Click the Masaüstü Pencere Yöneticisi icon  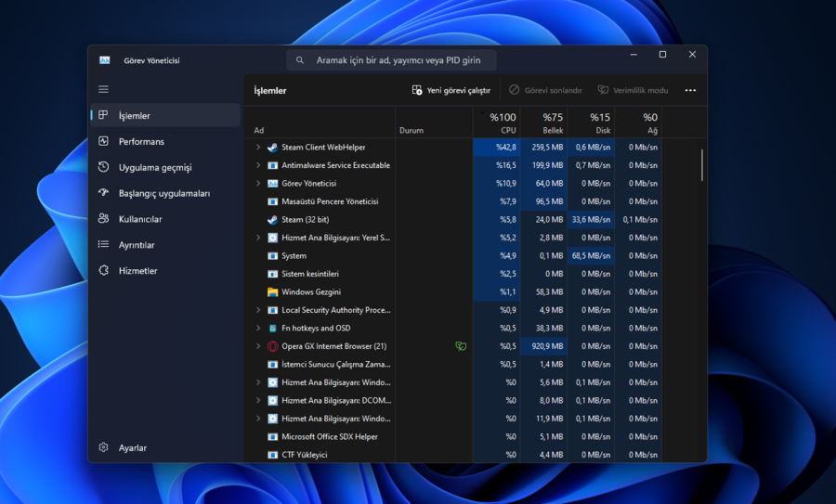272,202
